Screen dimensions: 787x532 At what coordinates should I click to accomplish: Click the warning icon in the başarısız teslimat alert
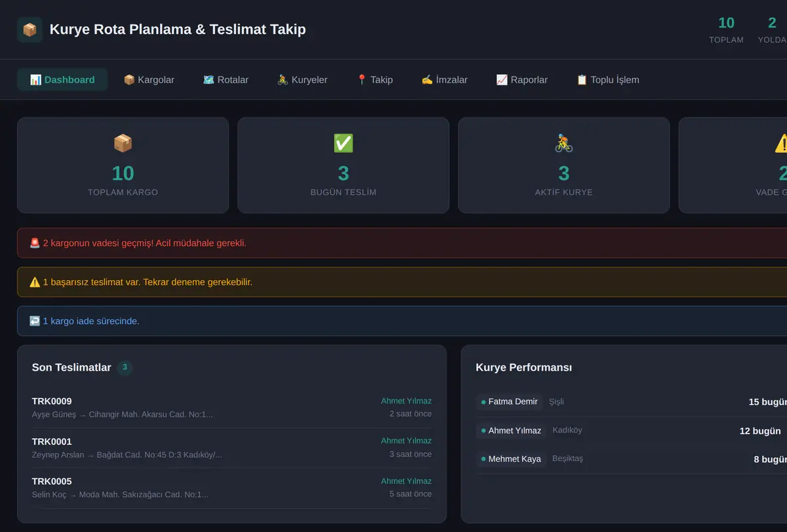click(x=35, y=282)
